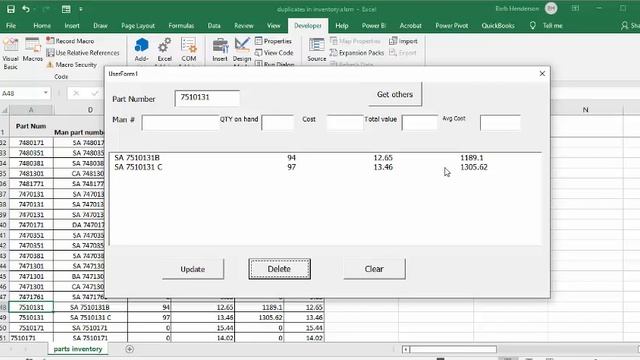Toggle Use Relative References
The height and width of the screenshot is (360, 640).
coord(83,53)
